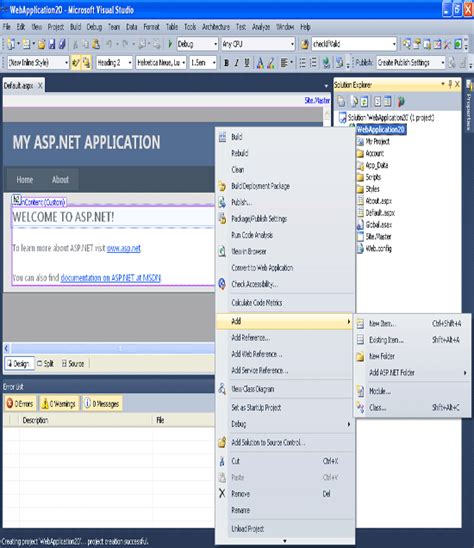Choose Class... in Add submenu
This screenshot has height=548, width=474.
(x=412, y=408)
